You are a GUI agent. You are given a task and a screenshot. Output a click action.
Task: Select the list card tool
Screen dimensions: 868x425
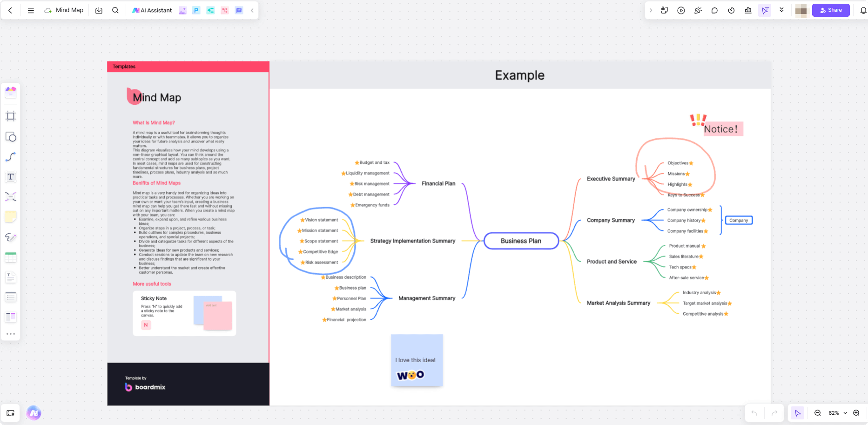click(11, 297)
